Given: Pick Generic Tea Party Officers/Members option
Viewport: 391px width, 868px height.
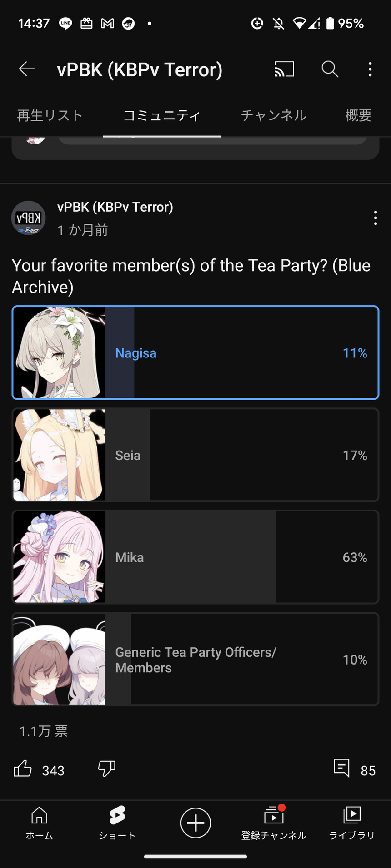Looking at the screenshot, I should (195, 660).
